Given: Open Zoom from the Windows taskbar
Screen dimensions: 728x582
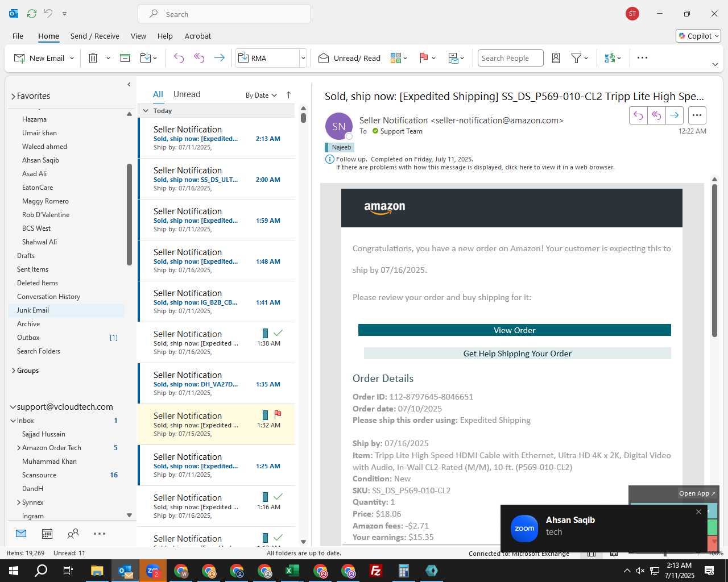Looking at the screenshot, I should [153, 571].
